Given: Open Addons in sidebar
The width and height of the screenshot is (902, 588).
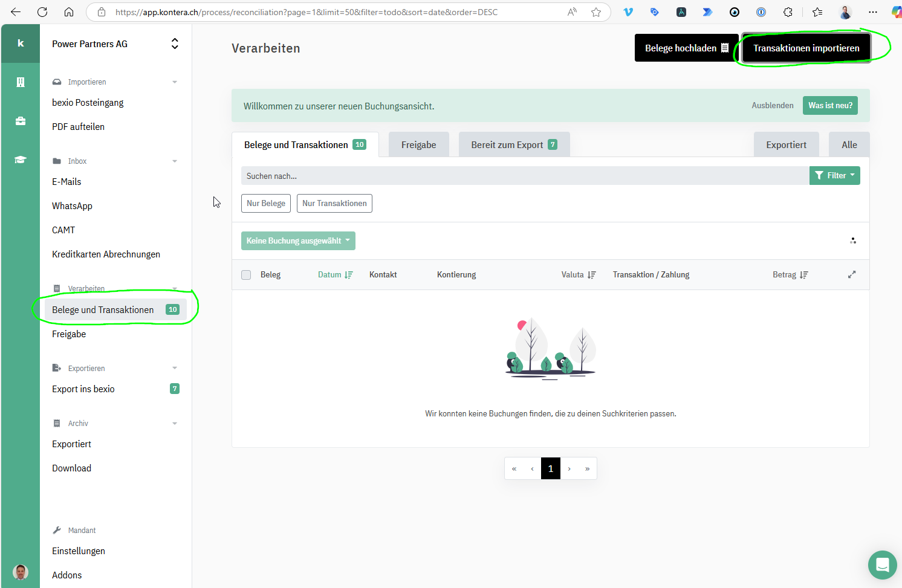Looking at the screenshot, I should point(67,575).
